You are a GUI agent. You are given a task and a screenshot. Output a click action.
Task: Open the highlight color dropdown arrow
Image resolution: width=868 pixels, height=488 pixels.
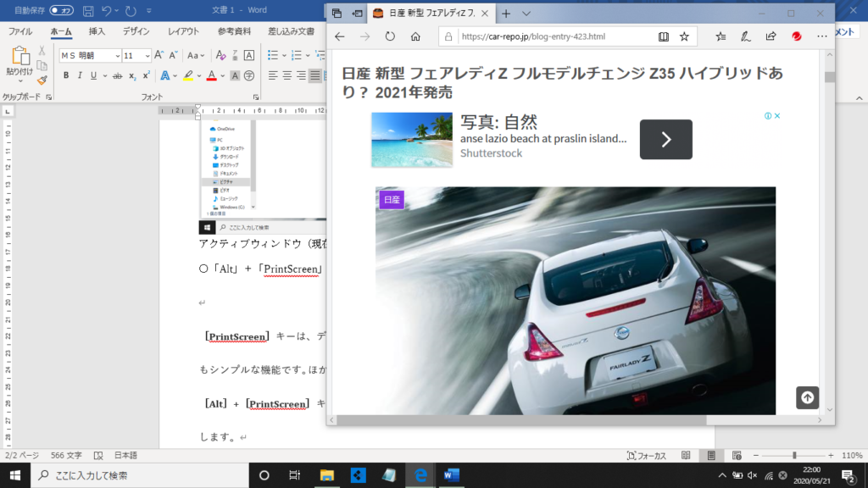click(198, 75)
